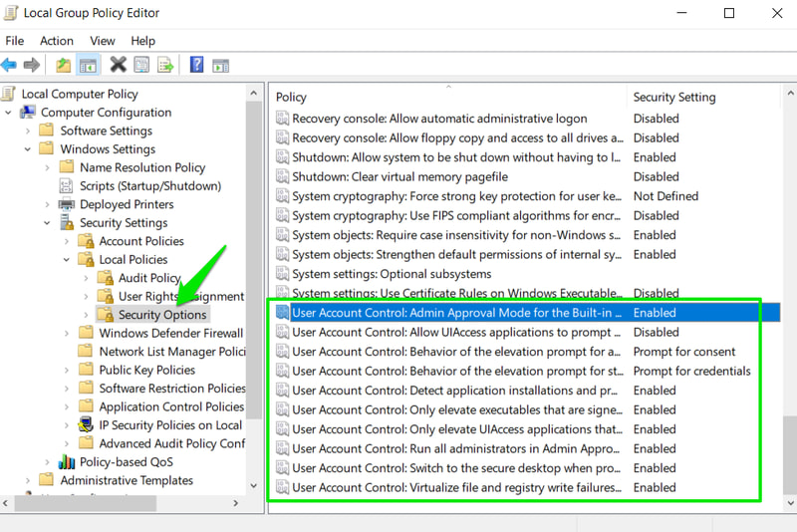The height and width of the screenshot is (532, 797).
Task: Select Security Options in the tree
Action: click(x=162, y=315)
